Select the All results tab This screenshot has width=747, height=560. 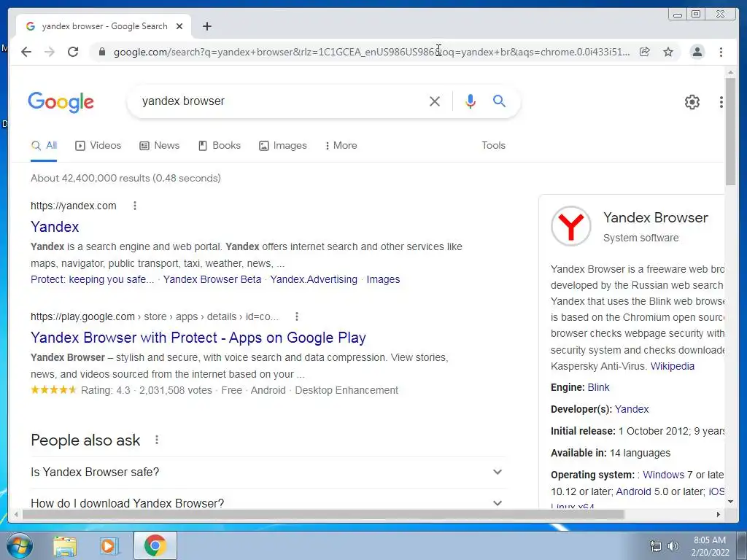click(x=44, y=146)
